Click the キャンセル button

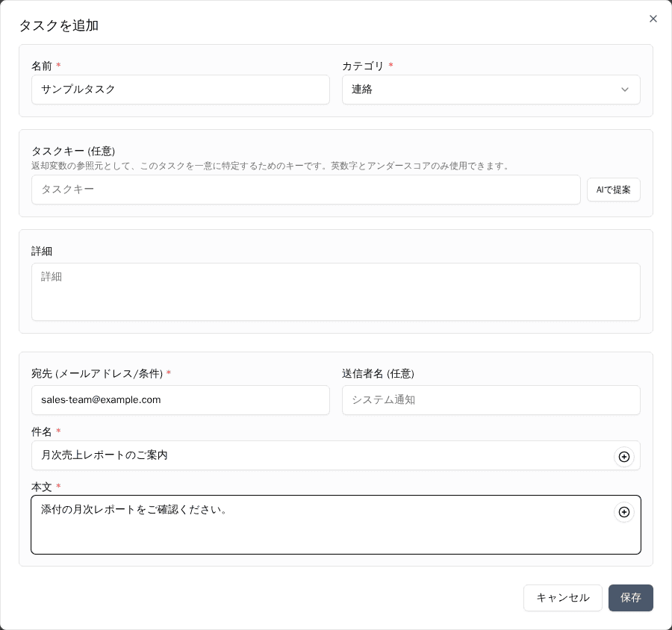click(563, 597)
